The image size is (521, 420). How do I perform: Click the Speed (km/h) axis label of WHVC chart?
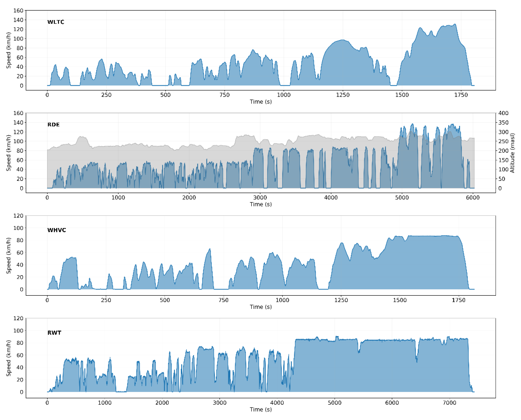(8, 255)
